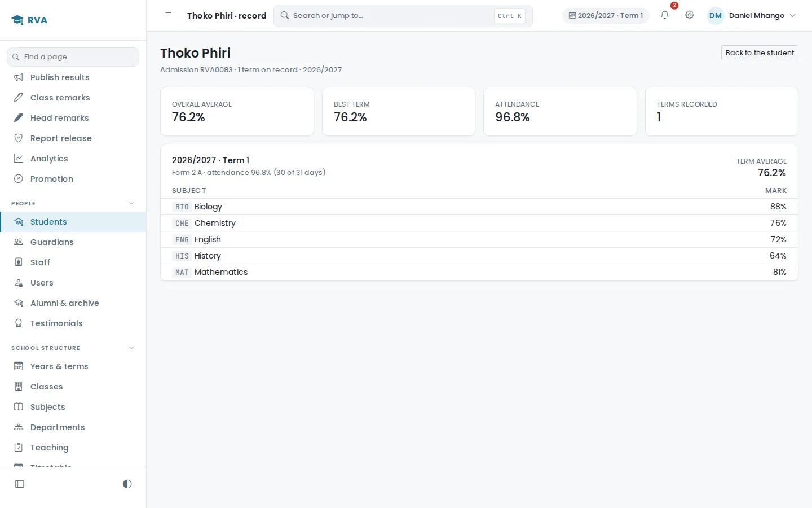Go to Promotion link
The height and width of the screenshot is (508, 812).
point(73,179)
